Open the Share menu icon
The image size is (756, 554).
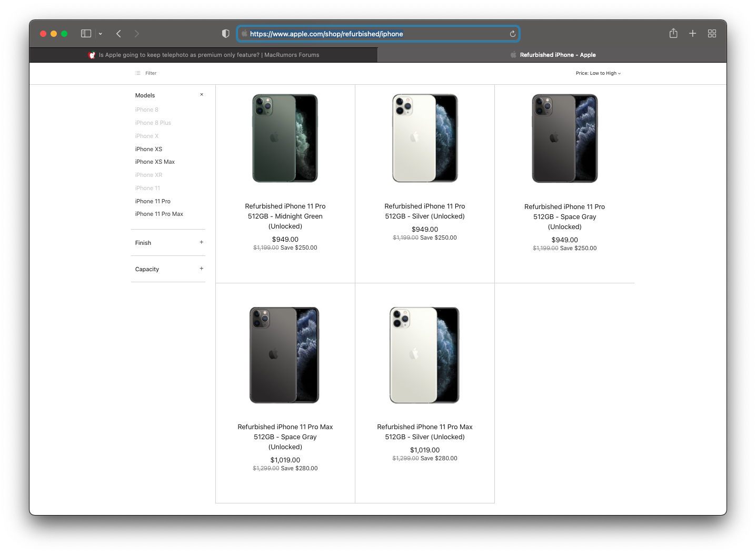tap(673, 33)
